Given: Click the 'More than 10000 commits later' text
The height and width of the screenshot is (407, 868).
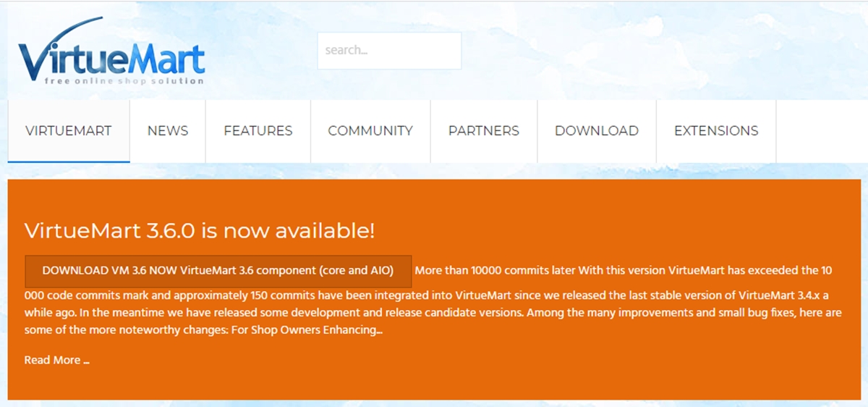Looking at the screenshot, I should tap(495, 271).
